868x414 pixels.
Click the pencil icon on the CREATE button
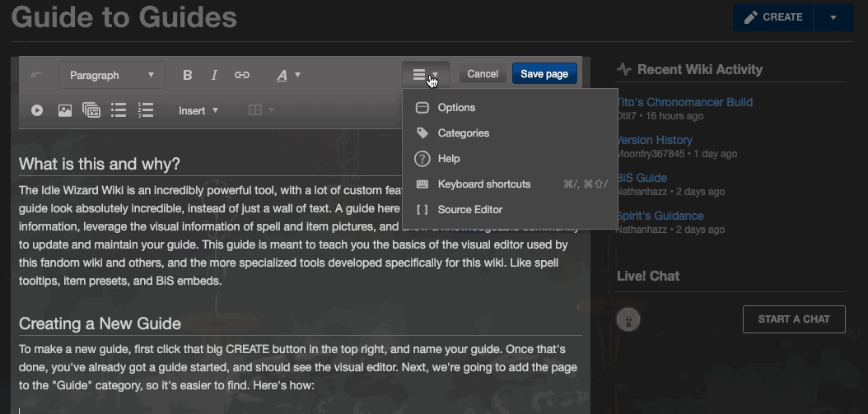(750, 17)
